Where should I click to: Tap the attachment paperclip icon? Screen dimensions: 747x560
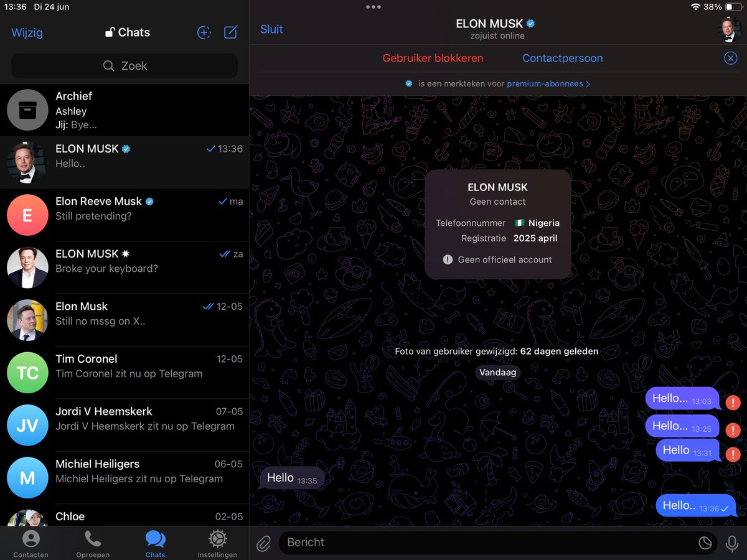[264, 543]
